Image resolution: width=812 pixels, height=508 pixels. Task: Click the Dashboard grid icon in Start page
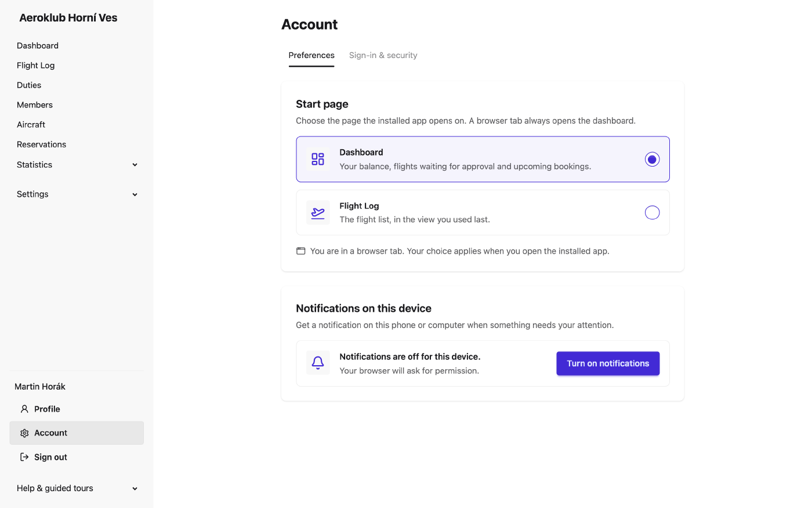[x=318, y=159]
